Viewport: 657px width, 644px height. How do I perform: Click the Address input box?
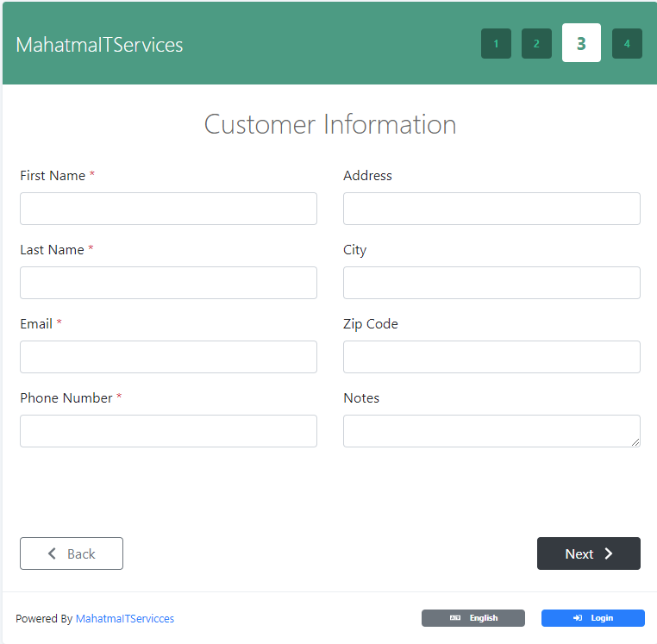(491, 209)
